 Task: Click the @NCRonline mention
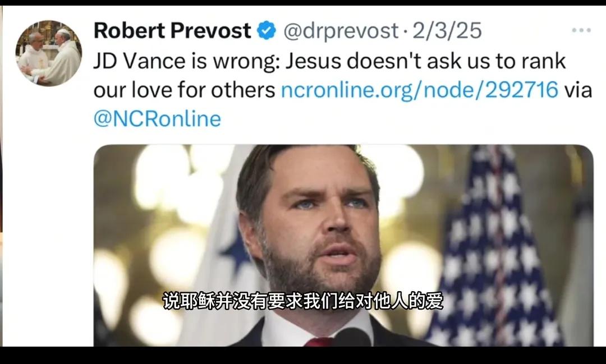tap(157, 119)
